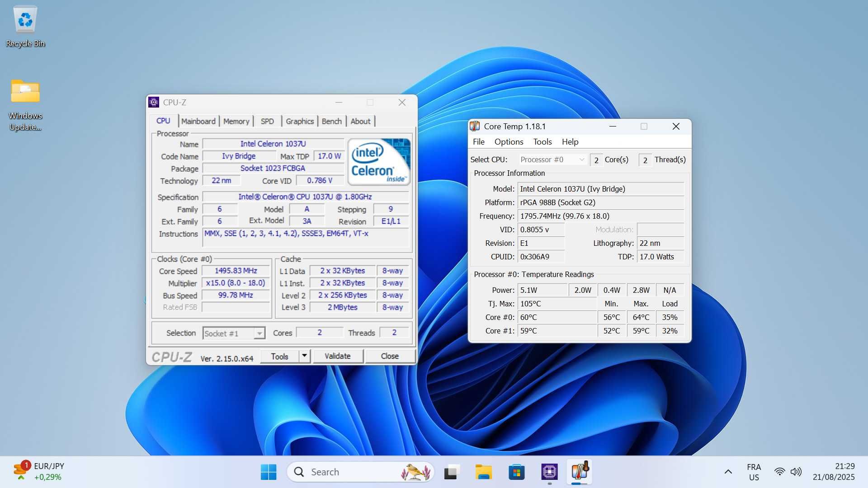Click the Core Temp title bar icon
Image resolution: width=868 pixels, height=488 pixels.
475,127
